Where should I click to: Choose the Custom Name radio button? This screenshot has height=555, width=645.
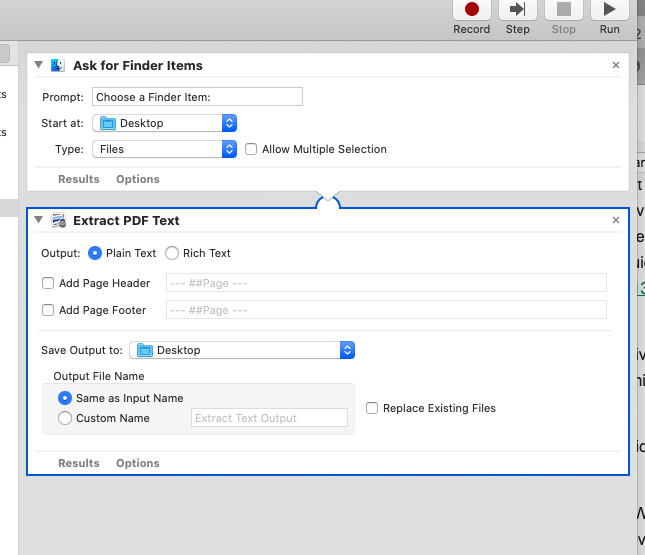pos(65,418)
